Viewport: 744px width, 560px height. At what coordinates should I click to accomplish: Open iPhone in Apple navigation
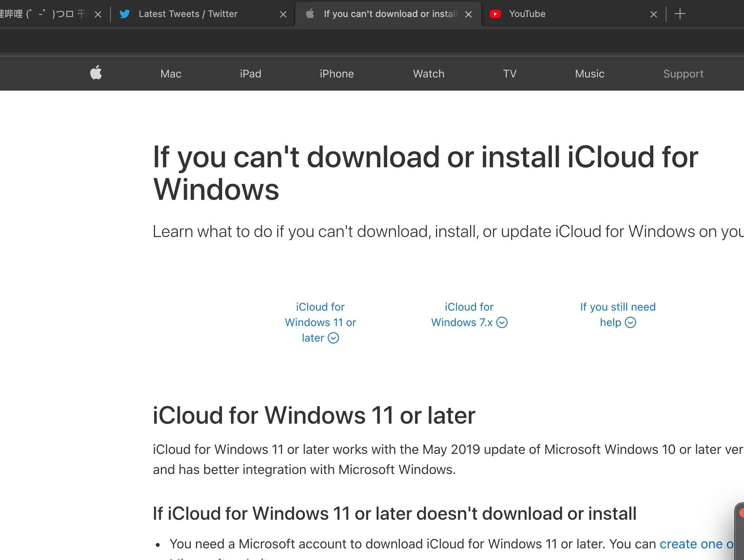tap(337, 74)
